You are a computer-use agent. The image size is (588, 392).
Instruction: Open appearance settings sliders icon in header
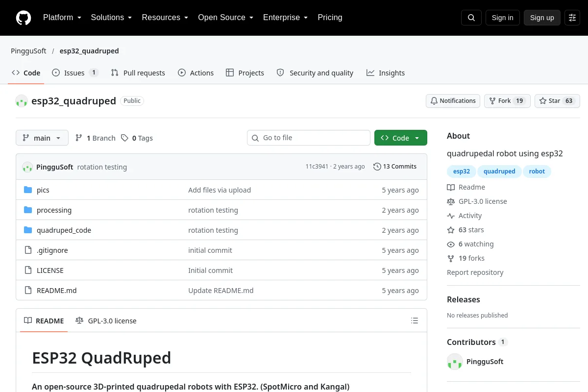tap(572, 18)
